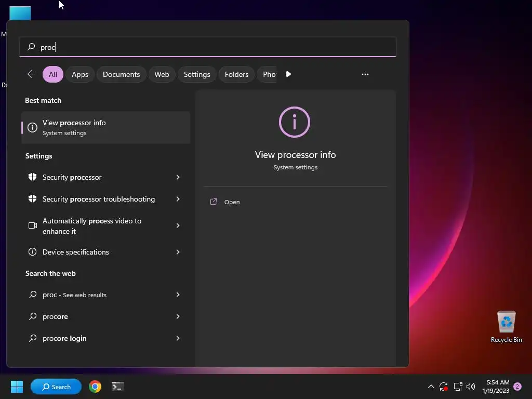Open the clock showing 5:54 AM
Screen dimensions: 532x399
tap(496, 387)
